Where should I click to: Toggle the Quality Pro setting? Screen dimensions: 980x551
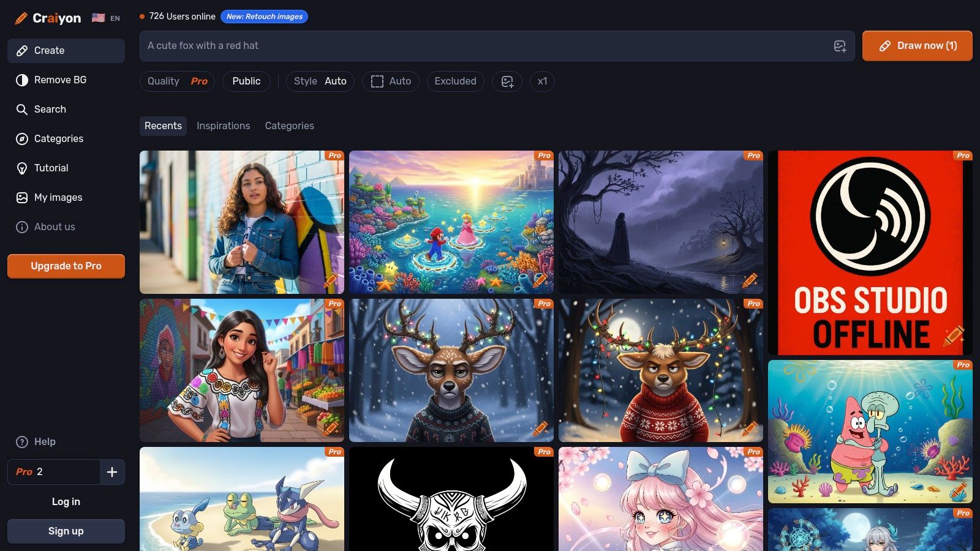click(177, 81)
